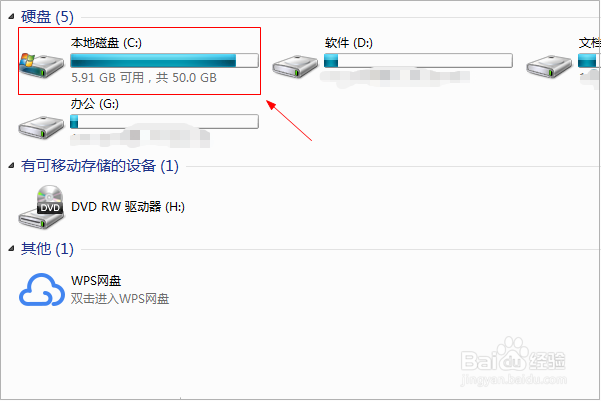Collapse the 硬盘 (5) group triangle

point(11,16)
